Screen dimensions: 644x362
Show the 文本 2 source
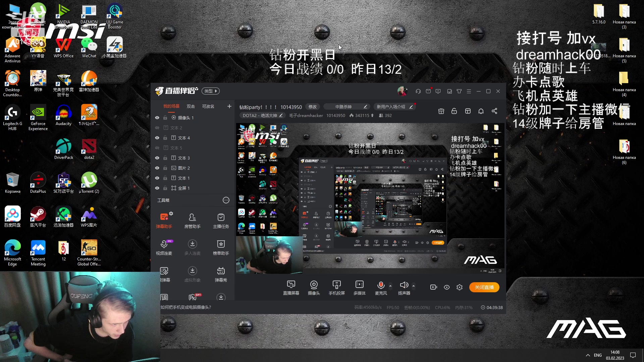[x=157, y=128]
